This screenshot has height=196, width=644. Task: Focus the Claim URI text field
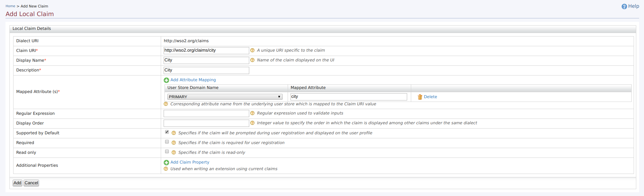coord(206,51)
